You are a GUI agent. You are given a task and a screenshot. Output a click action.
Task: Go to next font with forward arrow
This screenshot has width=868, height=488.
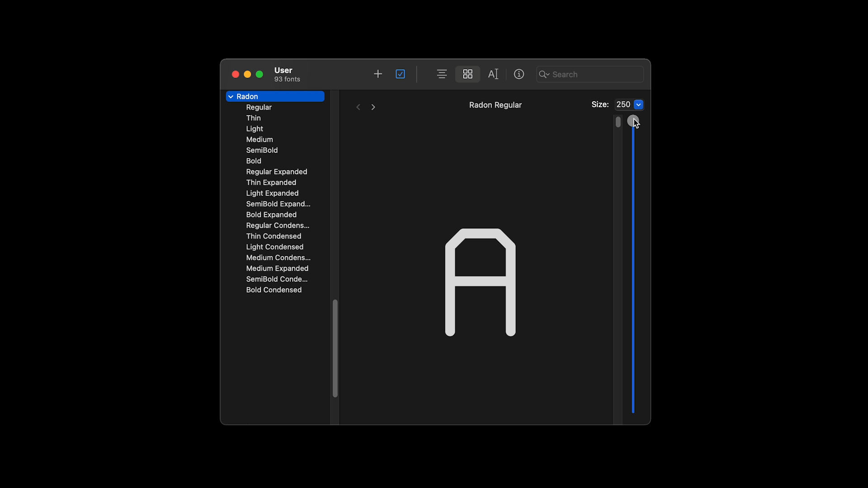coord(373,107)
